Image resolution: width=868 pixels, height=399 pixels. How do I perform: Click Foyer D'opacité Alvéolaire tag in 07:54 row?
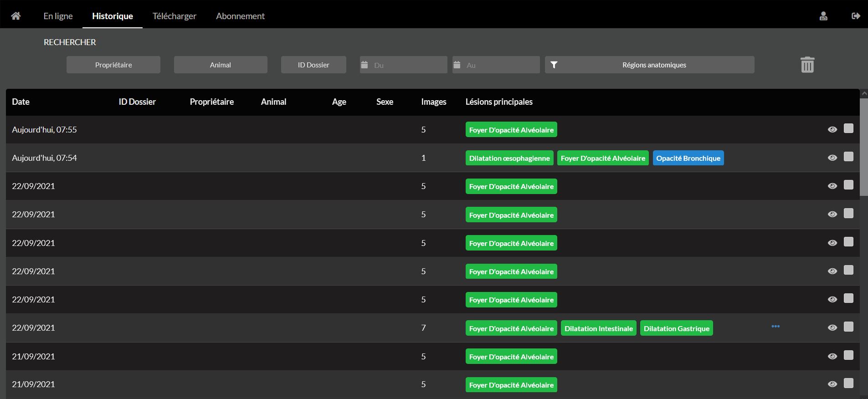point(603,158)
